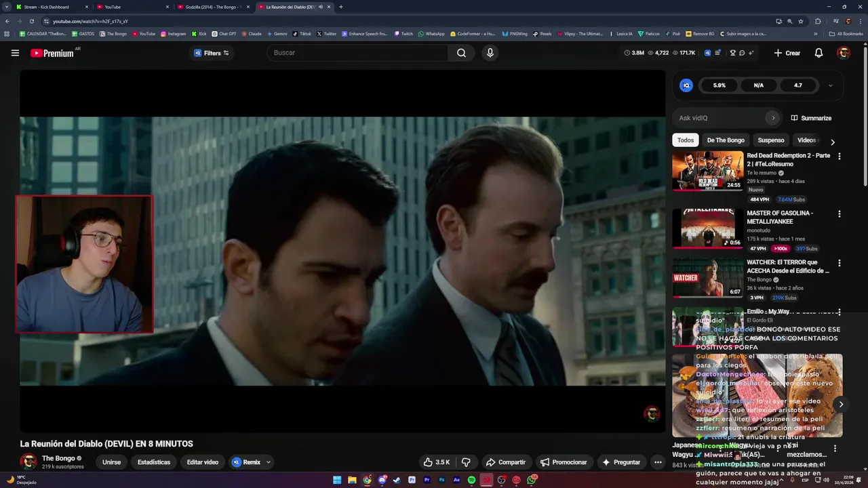
Task: Open a new browser tab
Action: (340, 7)
